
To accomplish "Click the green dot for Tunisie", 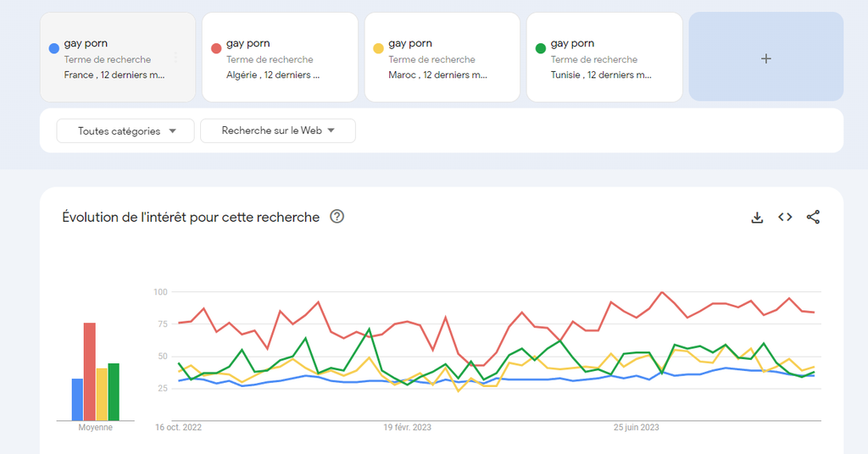I will tap(540, 48).
